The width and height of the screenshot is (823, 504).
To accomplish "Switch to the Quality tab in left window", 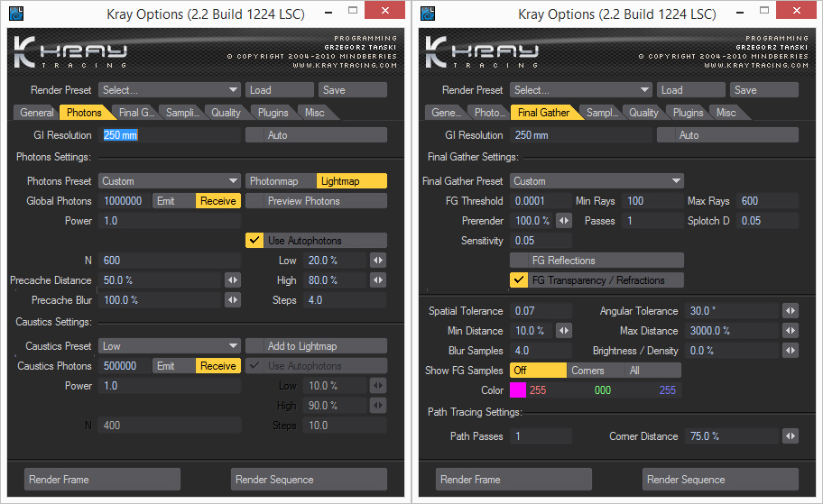I will coord(226,113).
